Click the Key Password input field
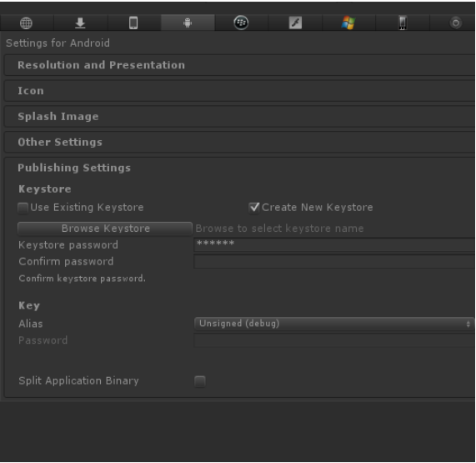Image resolution: width=476 pixels, height=463 pixels. 334,340
